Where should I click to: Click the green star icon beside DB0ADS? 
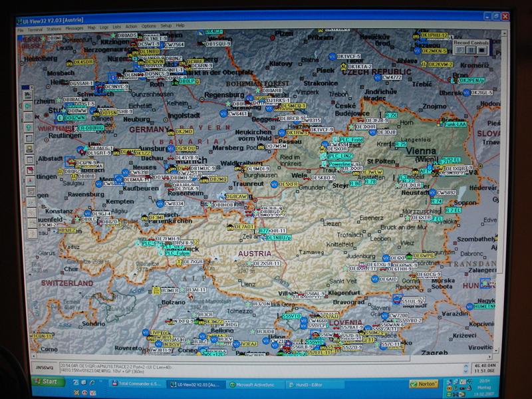pos(113,36)
